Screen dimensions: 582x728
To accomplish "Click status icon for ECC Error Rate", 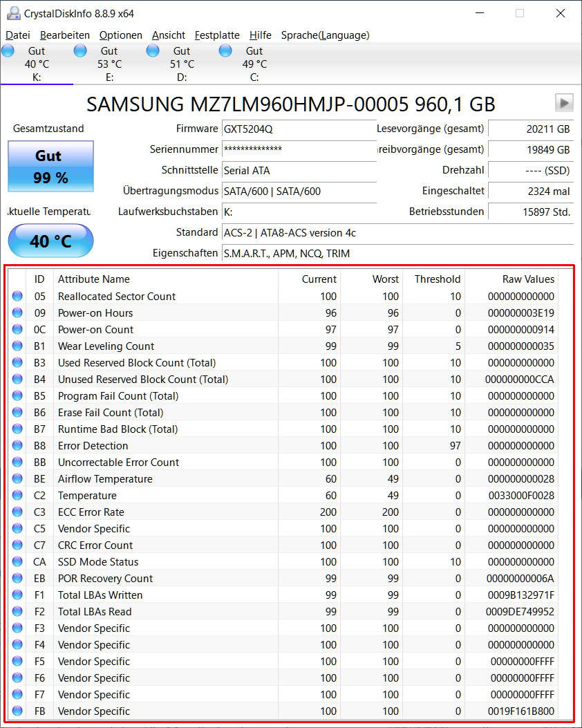I will pos(17,512).
